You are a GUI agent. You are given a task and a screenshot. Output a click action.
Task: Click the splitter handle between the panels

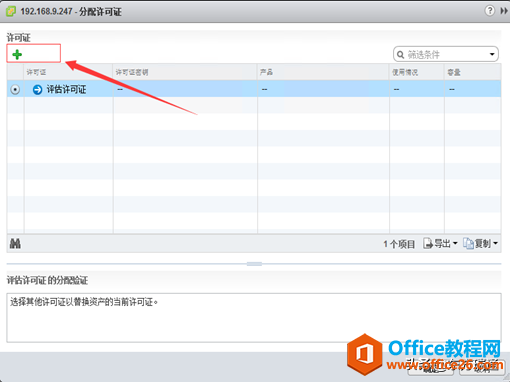pyautogui.click(x=254, y=264)
